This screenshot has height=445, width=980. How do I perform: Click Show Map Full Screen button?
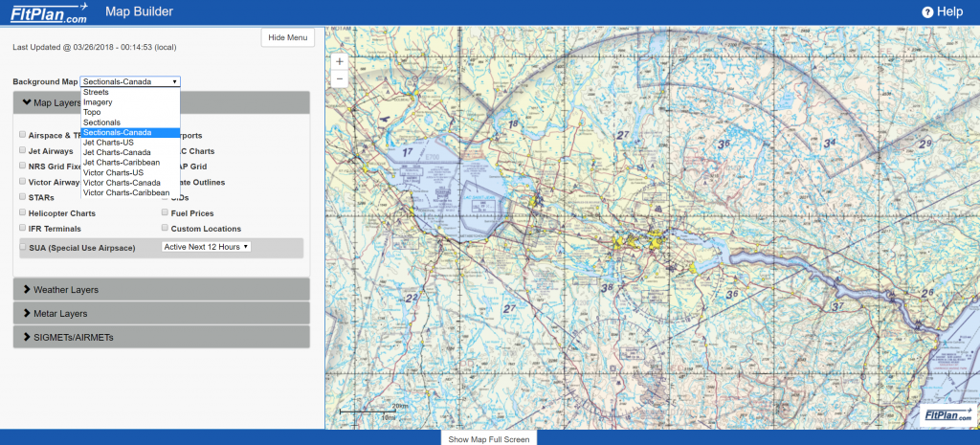point(489,438)
